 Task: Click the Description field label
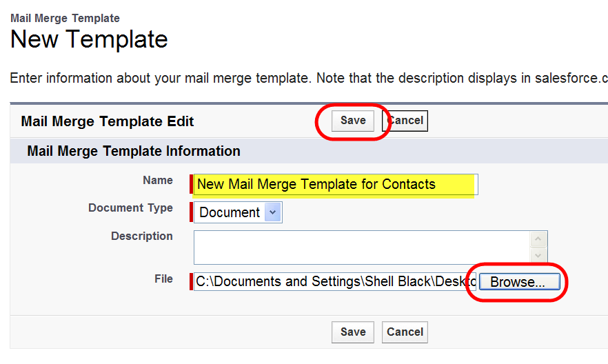(x=142, y=236)
